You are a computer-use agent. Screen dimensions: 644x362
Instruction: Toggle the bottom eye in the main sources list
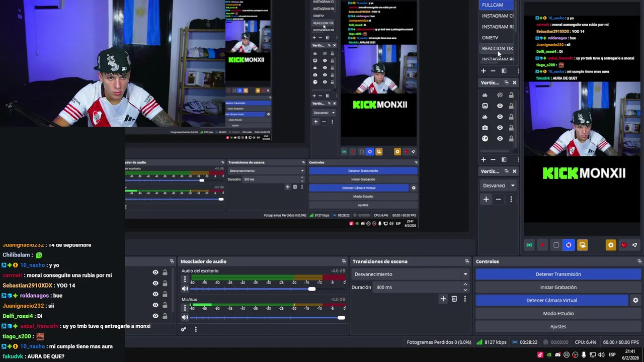pos(155,316)
